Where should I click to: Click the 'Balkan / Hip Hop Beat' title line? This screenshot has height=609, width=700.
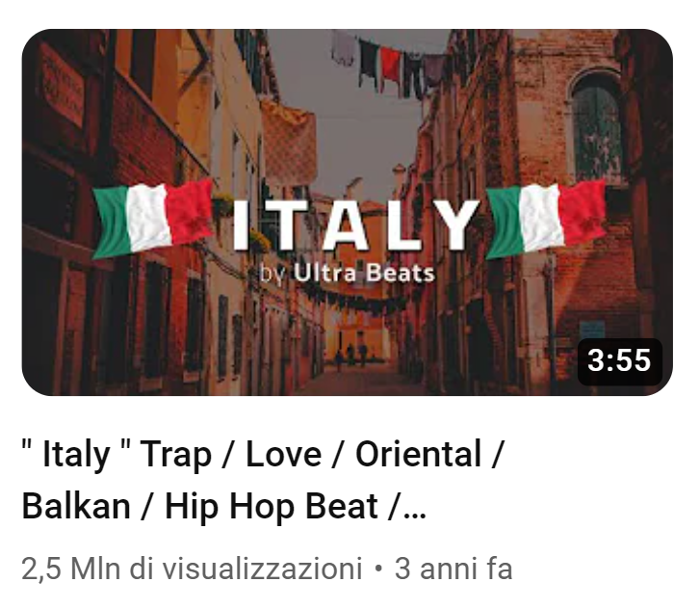pyautogui.click(x=200, y=506)
